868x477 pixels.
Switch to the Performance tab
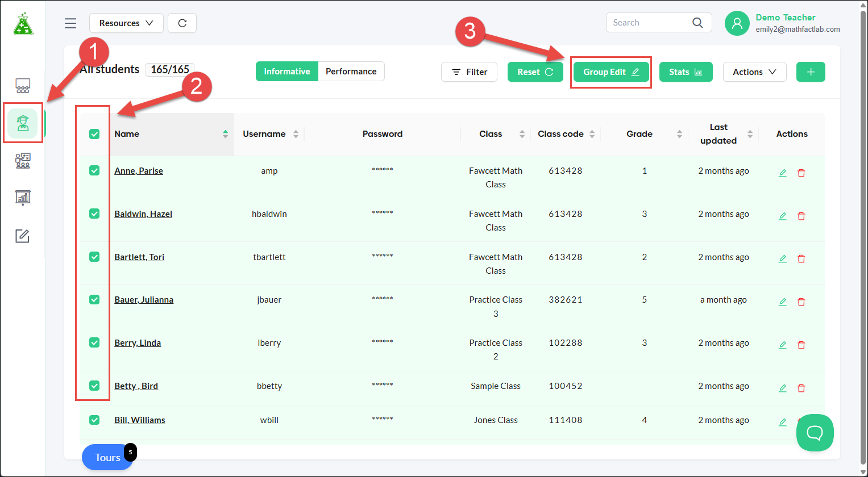351,72
